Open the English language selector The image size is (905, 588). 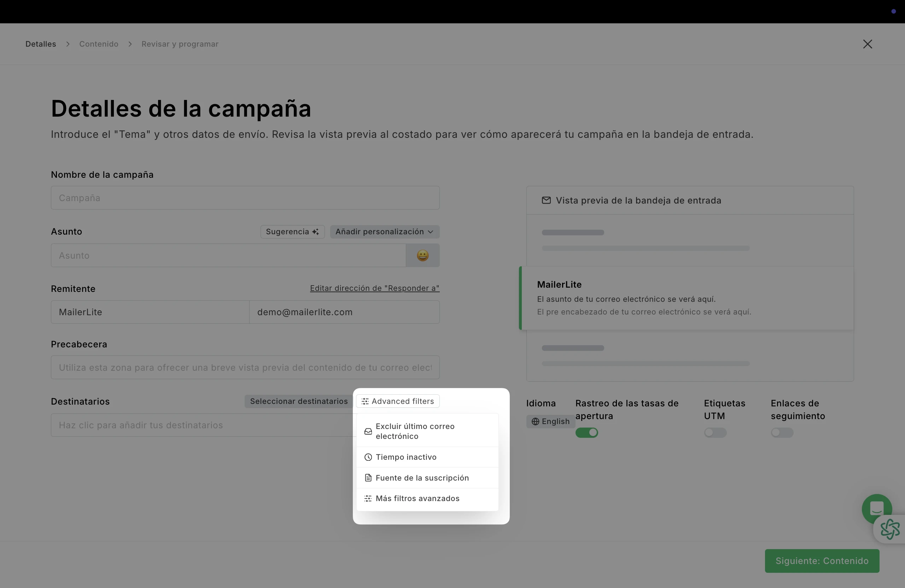click(x=550, y=421)
